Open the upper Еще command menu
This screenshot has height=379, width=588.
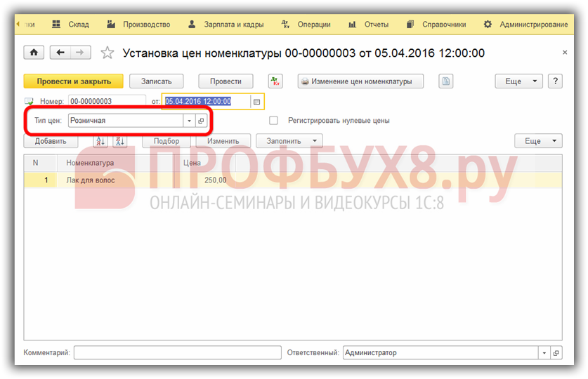(518, 81)
